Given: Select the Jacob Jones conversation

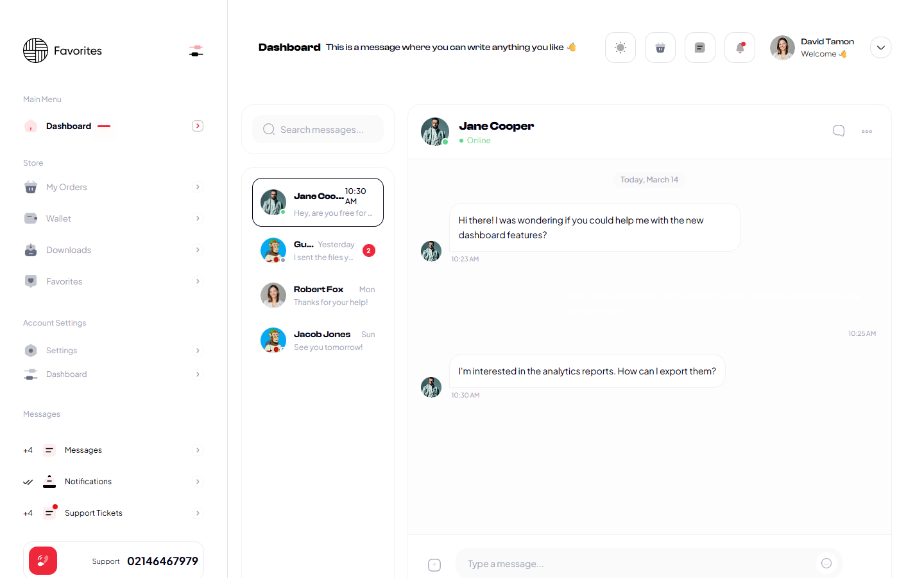Looking at the screenshot, I should tap(318, 340).
